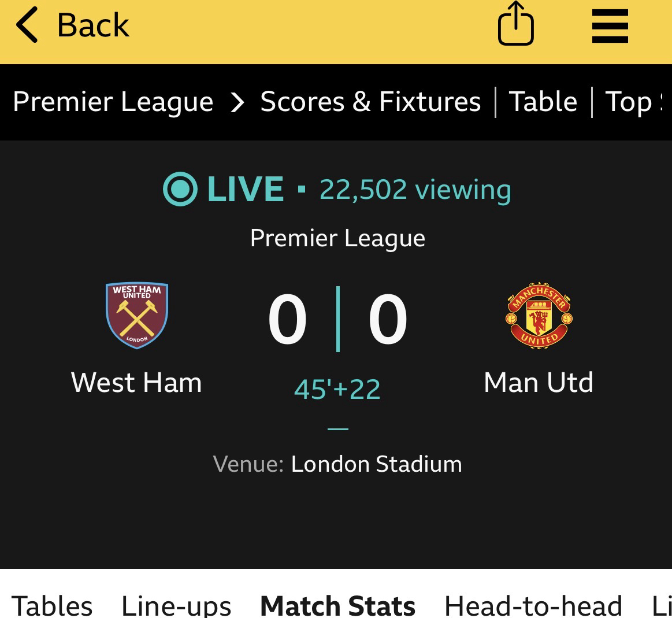The image size is (672, 618).
Task: Tap the Manchester United crest
Action: 539,316
